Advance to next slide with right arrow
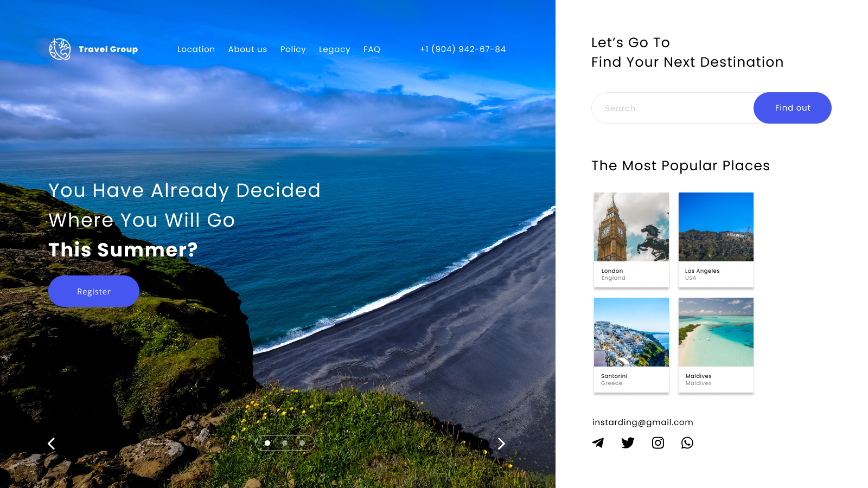Viewport: 868px width, 488px height. (501, 444)
